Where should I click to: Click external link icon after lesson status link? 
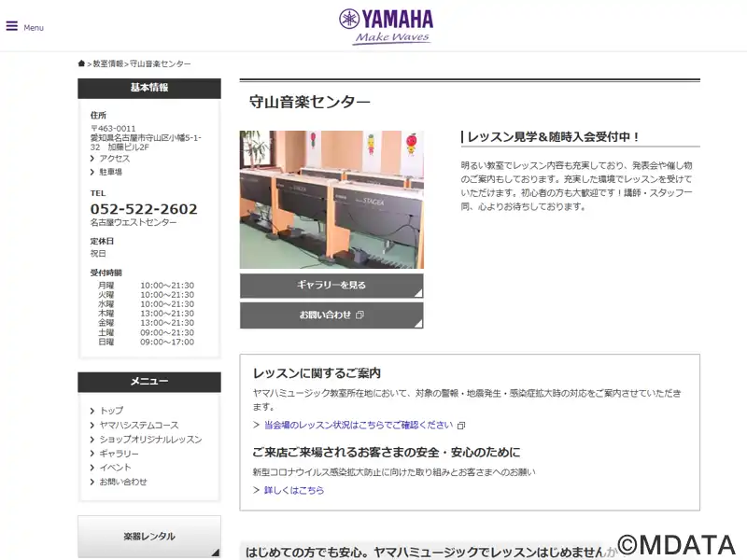point(460,426)
